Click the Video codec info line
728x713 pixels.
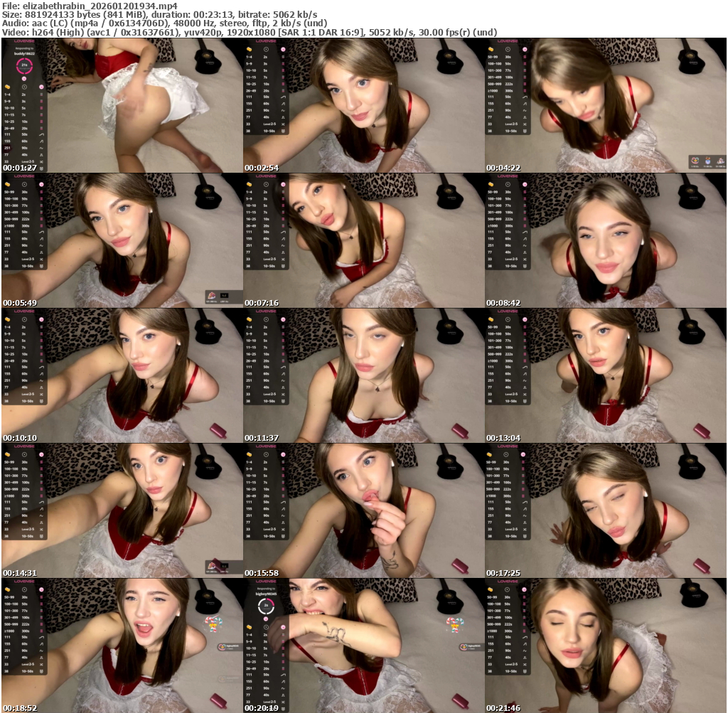pos(250,32)
